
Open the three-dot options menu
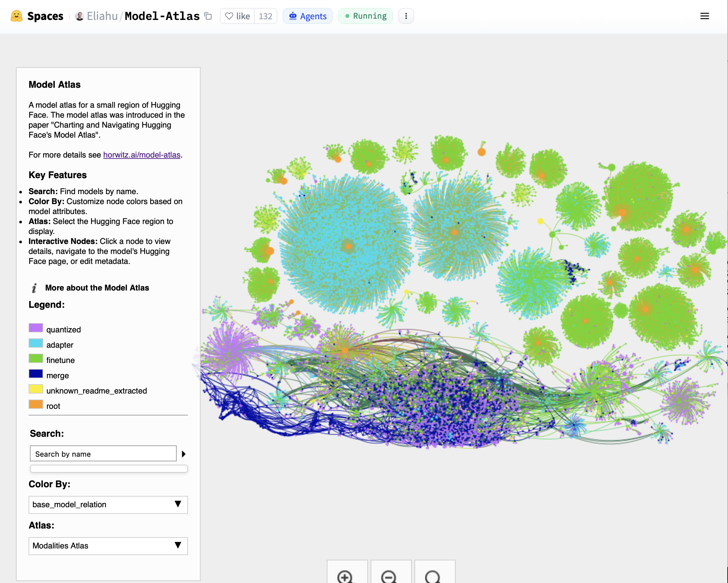pos(406,16)
